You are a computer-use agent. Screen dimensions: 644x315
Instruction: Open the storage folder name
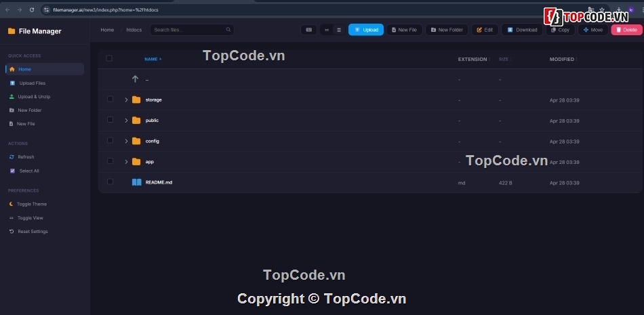point(154,100)
